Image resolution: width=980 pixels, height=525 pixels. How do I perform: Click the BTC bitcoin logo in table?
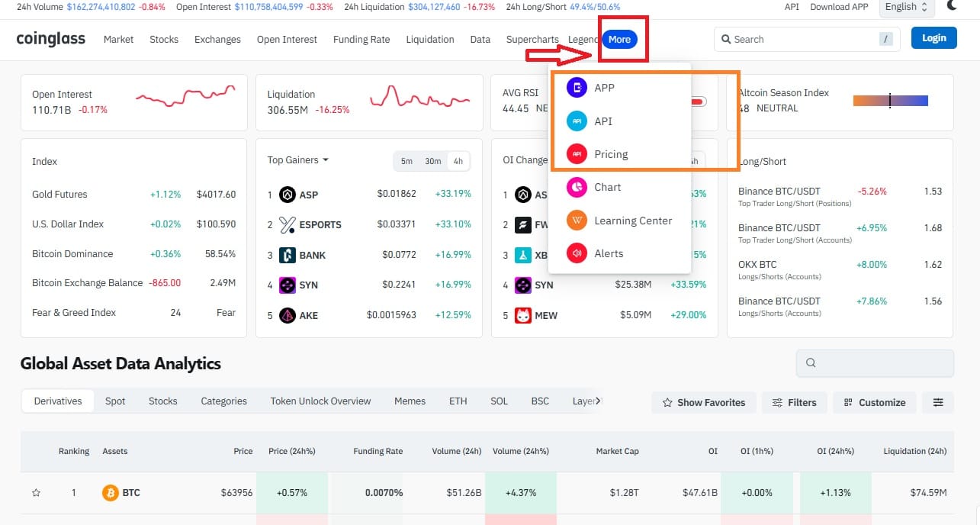[111, 493]
